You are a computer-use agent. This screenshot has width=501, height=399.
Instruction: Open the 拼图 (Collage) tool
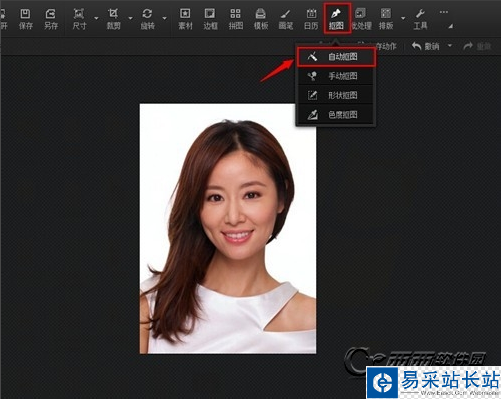(235, 19)
